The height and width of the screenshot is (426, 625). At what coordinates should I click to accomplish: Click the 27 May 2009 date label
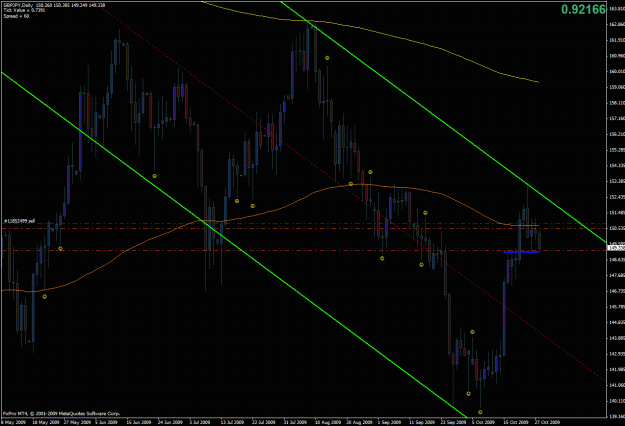click(x=77, y=422)
